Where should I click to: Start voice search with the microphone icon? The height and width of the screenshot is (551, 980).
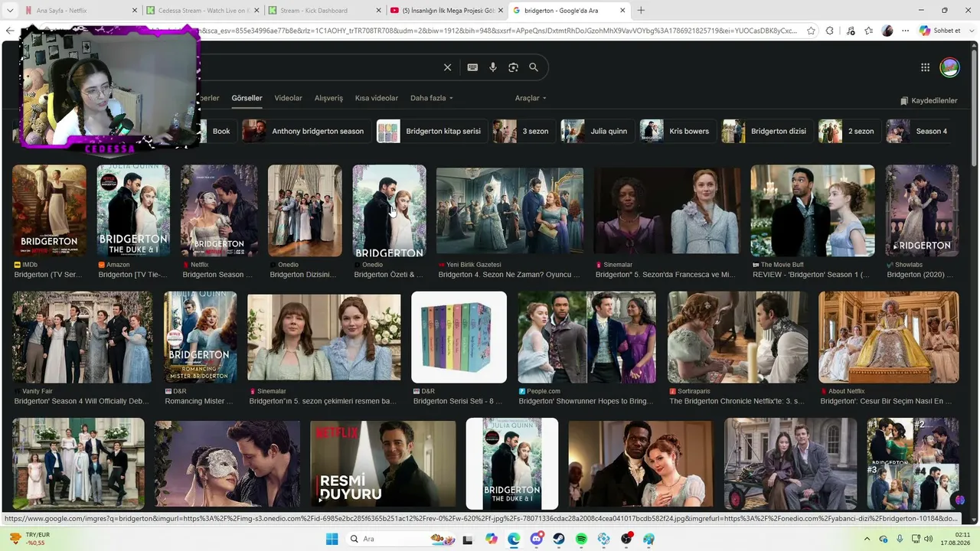(493, 67)
